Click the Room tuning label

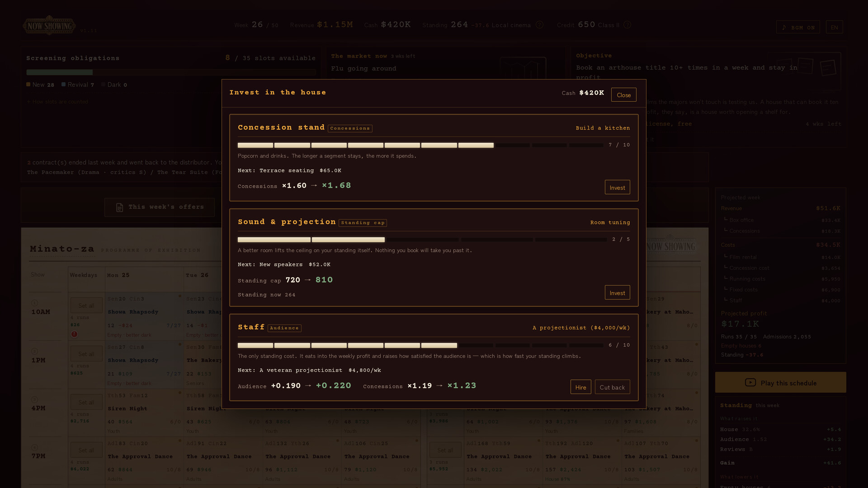(x=610, y=222)
